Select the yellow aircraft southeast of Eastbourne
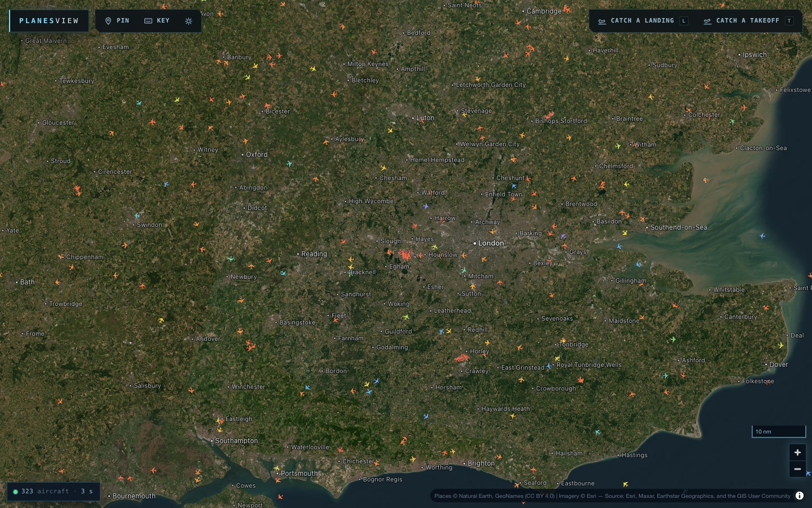Viewport: 812px width, 508px height. (625, 484)
